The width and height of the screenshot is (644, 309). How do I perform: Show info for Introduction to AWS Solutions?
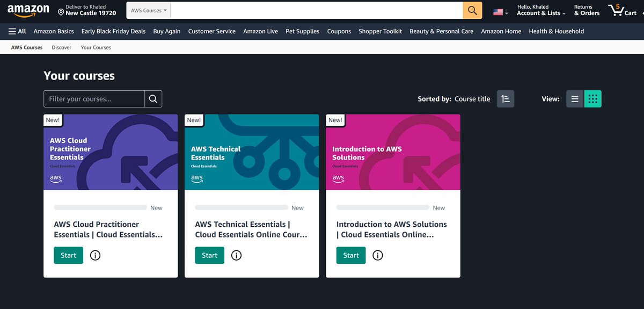(378, 255)
